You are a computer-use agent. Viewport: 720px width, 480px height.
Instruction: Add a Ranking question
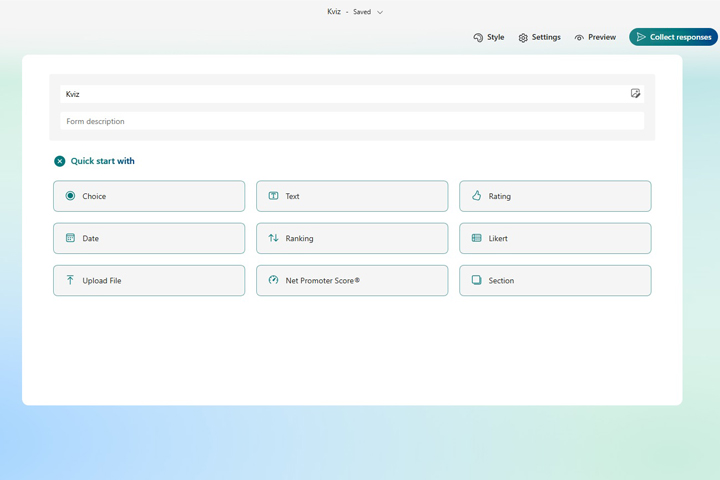click(x=352, y=238)
